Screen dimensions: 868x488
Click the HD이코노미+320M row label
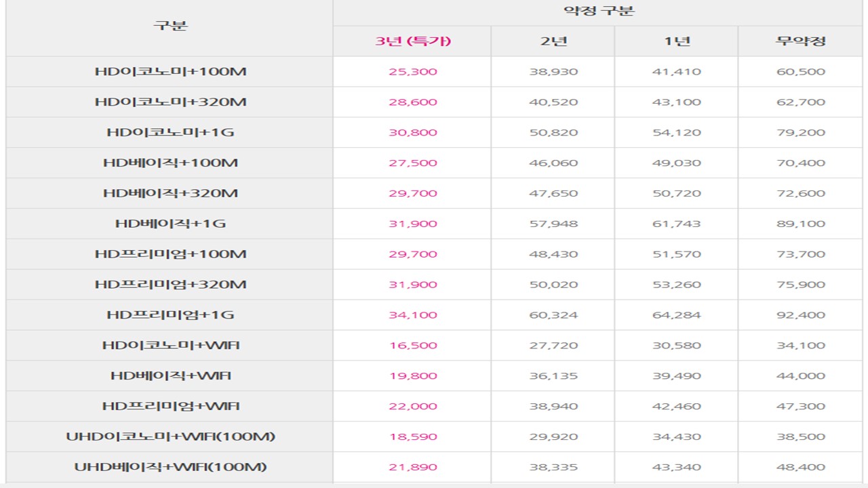pyautogui.click(x=170, y=102)
